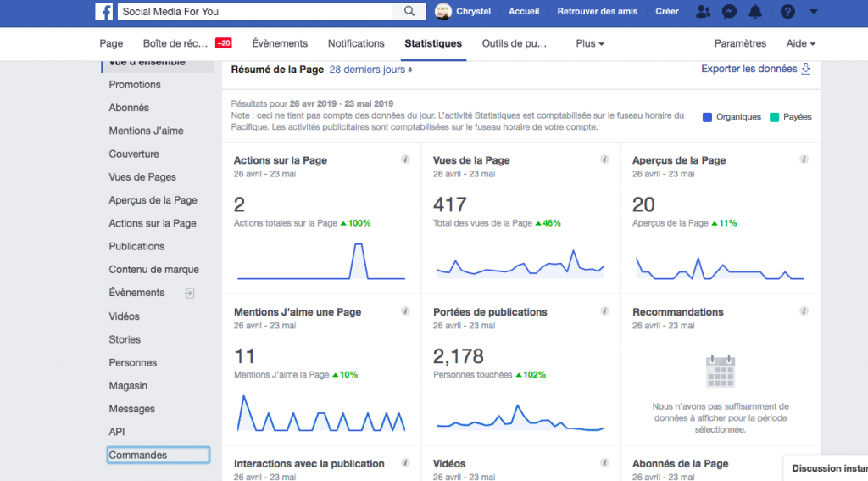Select Contenu de marque in the sidebar
This screenshot has width=868, height=481.
click(x=154, y=269)
